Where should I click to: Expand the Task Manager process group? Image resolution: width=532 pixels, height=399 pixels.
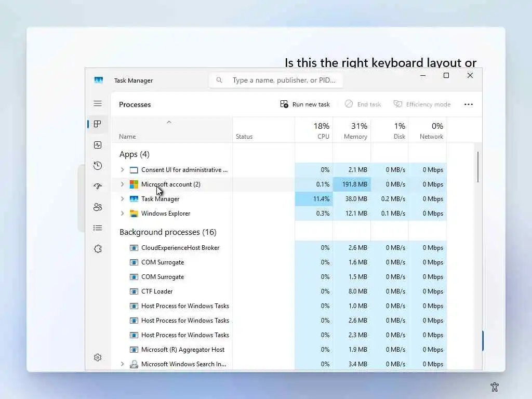click(123, 199)
